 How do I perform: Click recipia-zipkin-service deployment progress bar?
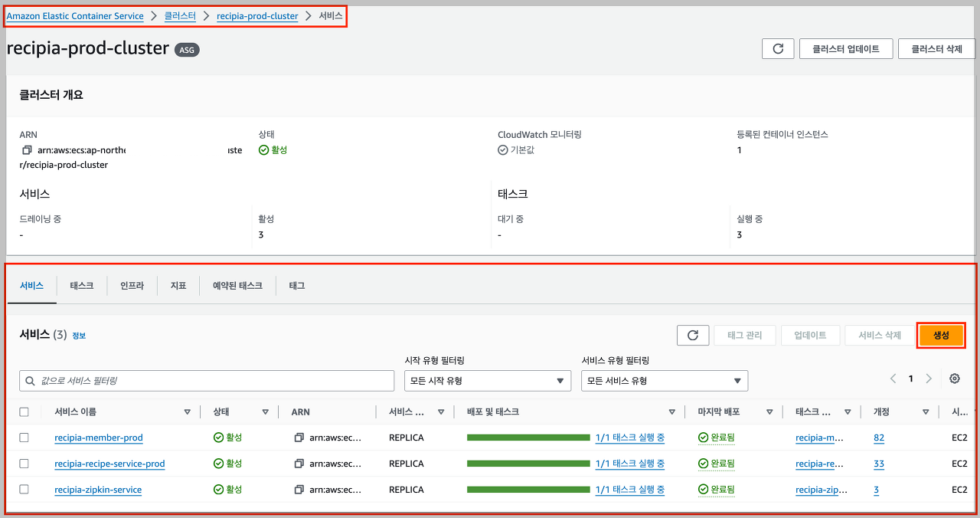528,490
